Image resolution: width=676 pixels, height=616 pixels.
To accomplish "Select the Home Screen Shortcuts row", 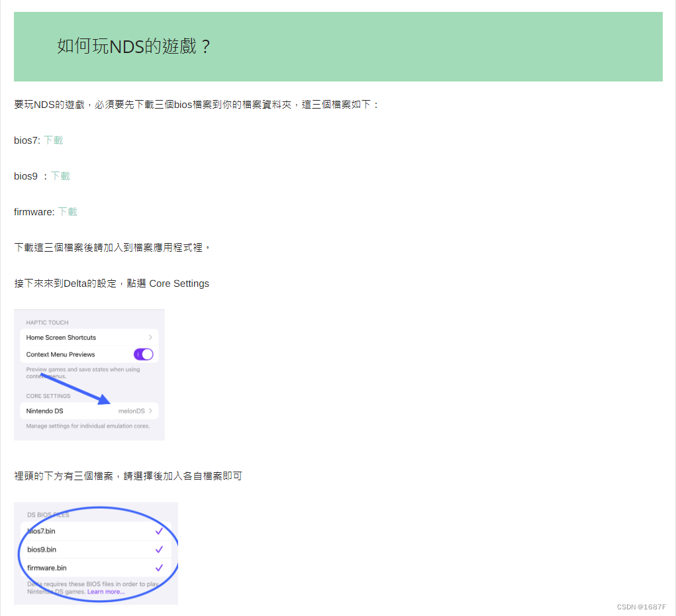I will [89, 337].
